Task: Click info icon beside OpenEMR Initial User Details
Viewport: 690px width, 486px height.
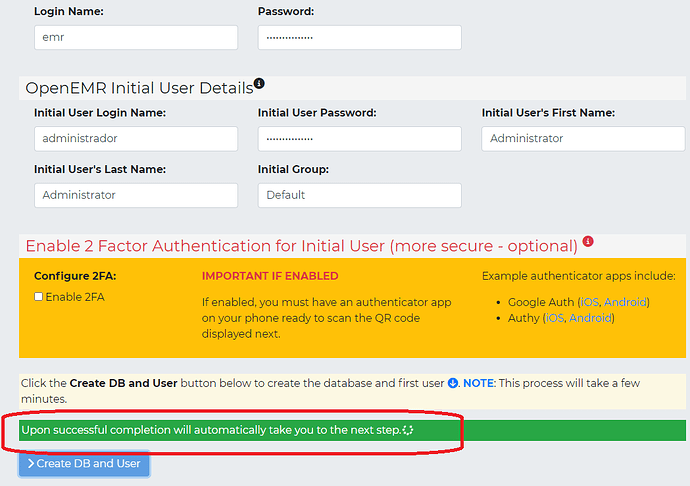Action: [x=259, y=84]
